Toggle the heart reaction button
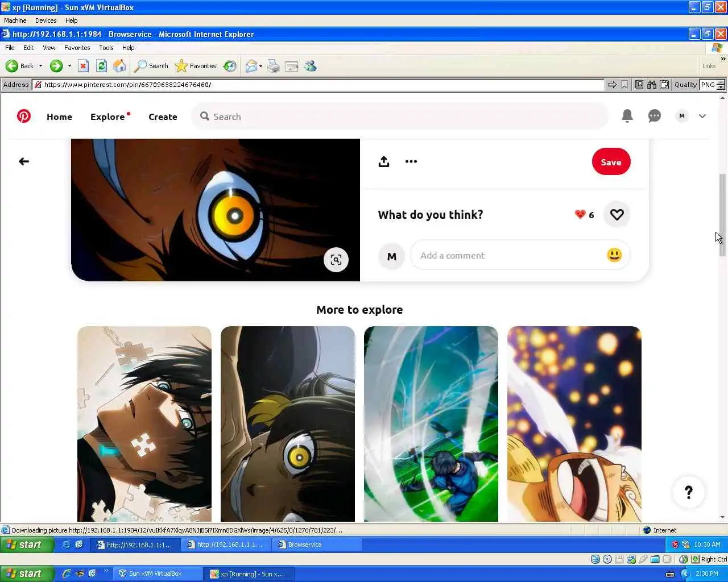Viewport: 728px width, 582px height. pos(617,214)
